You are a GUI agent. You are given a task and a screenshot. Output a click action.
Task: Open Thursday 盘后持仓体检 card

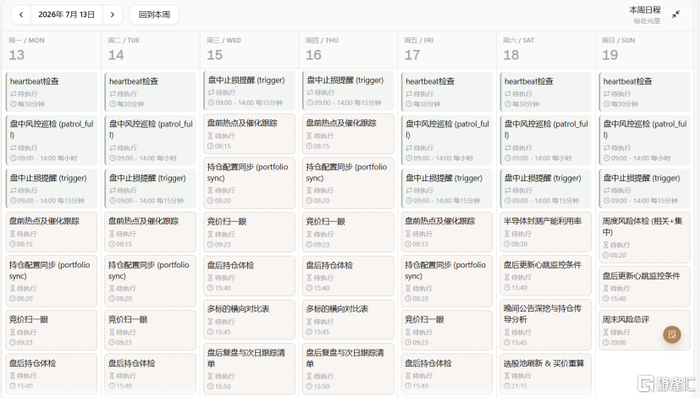click(348, 276)
